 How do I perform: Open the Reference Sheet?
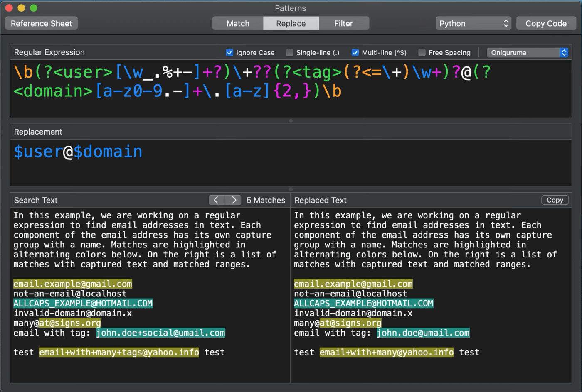tap(41, 24)
